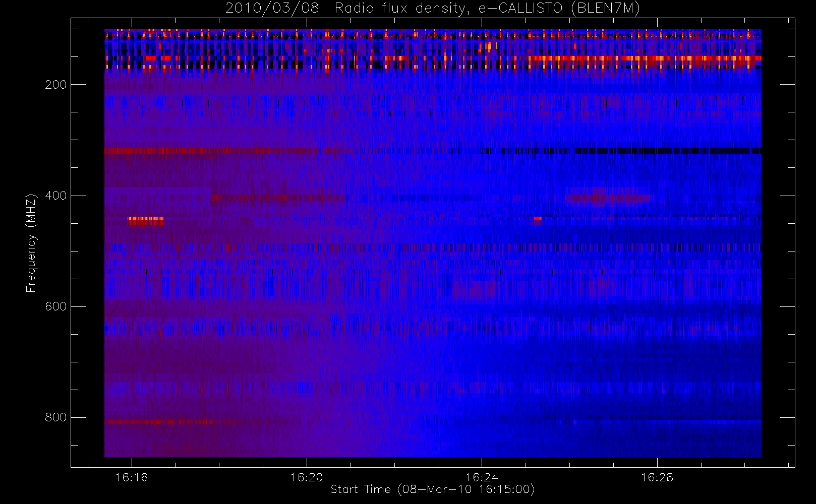Click the 16:20 time tick label
The height and width of the screenshot is (504, 816).
pos(307,477)
